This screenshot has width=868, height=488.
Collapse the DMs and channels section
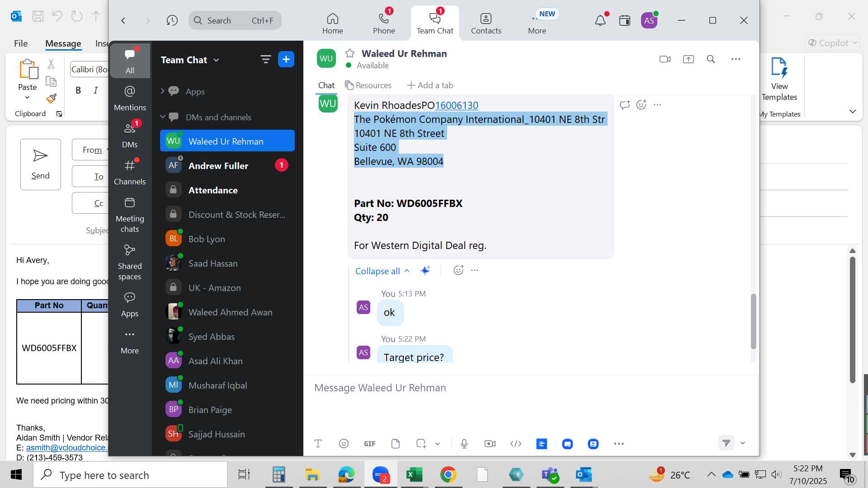163,117
